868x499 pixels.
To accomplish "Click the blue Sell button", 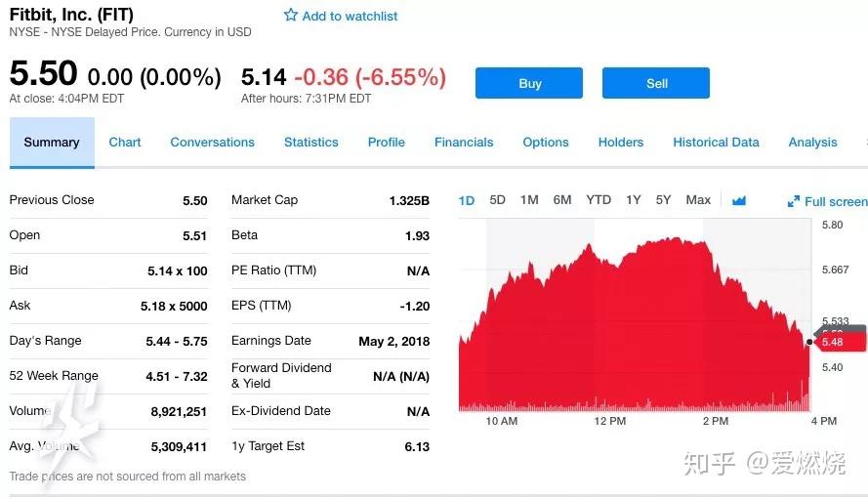I will click(x=656, y=83).
